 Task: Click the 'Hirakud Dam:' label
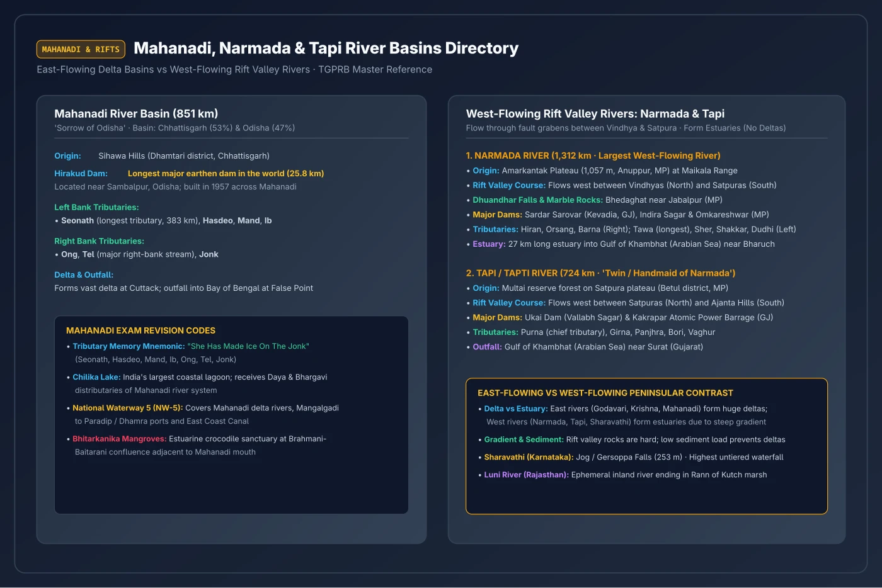click(x=81, y=173)
